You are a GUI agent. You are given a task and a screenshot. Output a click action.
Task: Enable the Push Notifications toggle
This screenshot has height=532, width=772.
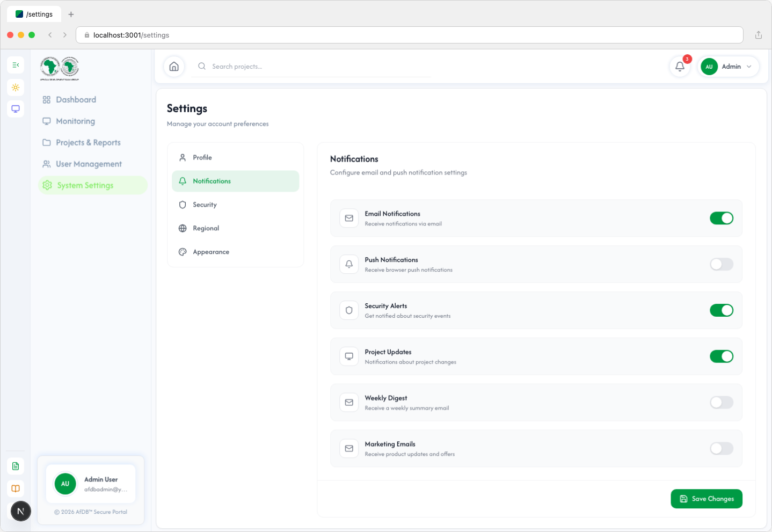[722, 264]
